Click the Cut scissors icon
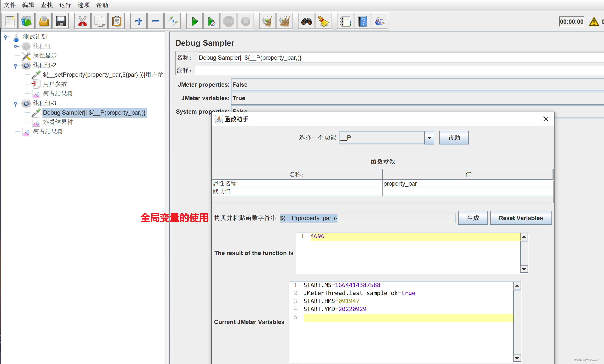This screenshot has width=604, height=364. (x=82, y=21)
